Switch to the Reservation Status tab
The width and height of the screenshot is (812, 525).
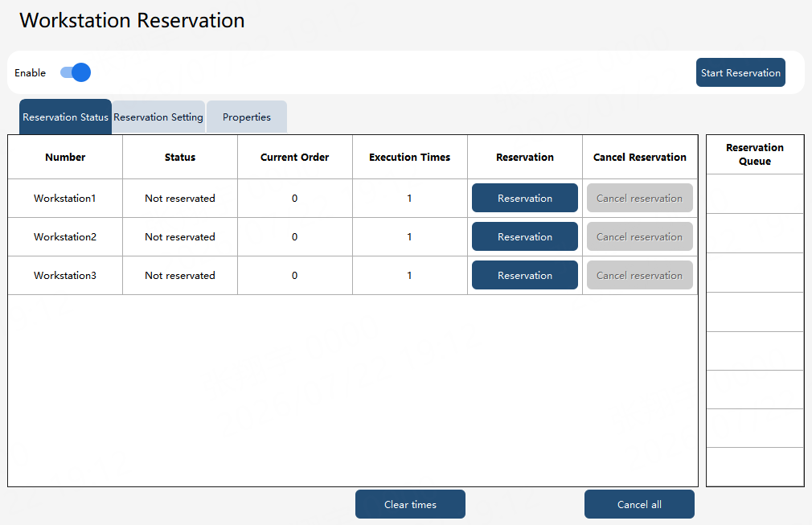pos(65,117)
